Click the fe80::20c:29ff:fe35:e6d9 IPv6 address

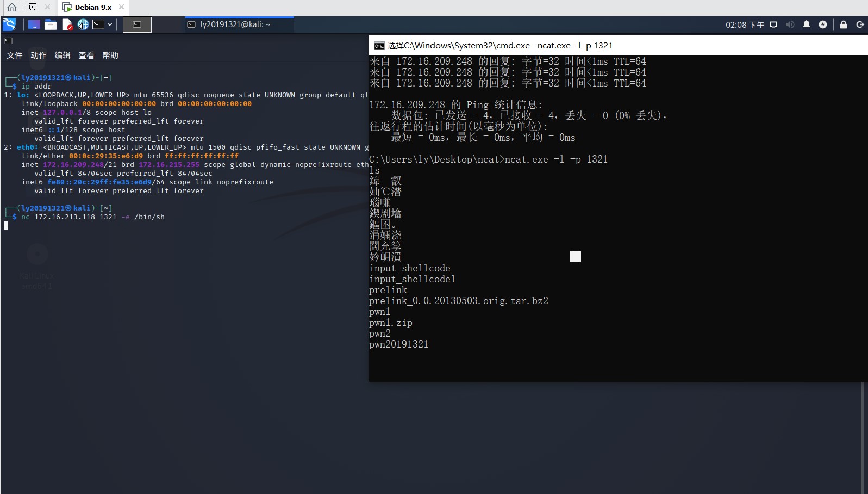click(99, 182)
